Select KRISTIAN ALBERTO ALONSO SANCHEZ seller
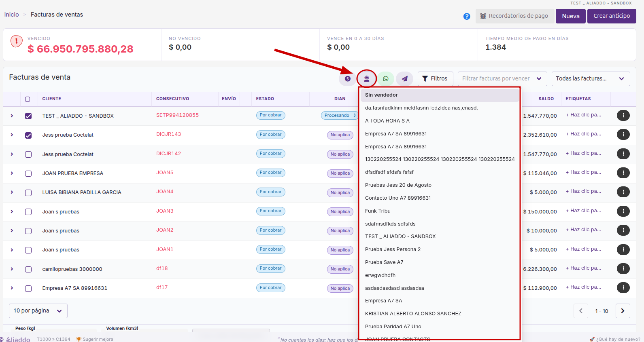Screen dimensions: 644x342 (440, 313)
